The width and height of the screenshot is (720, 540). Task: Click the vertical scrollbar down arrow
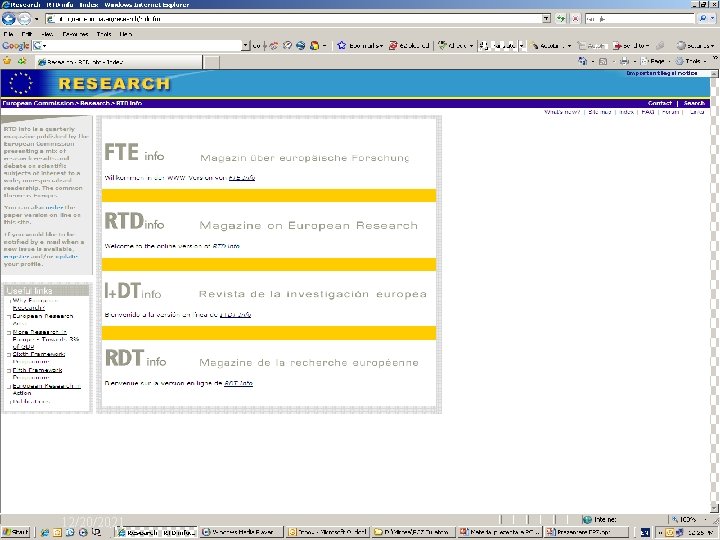point(714,508)
